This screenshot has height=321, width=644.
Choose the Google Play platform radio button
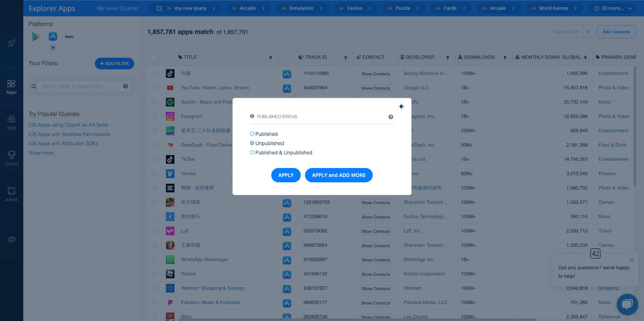[x=36, y=48]
